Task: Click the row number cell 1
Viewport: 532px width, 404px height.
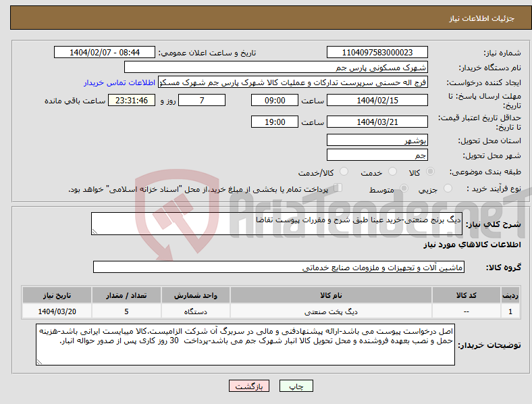Action: 510,311
